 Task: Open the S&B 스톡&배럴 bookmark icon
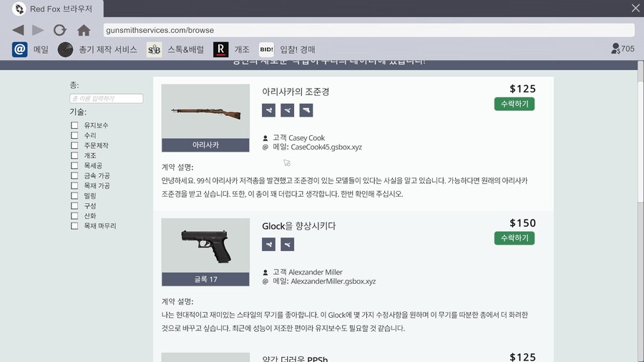tap(154, 49)
